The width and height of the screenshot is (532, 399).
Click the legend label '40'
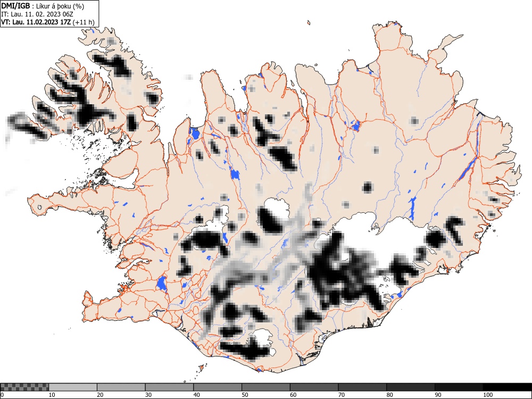196,395
